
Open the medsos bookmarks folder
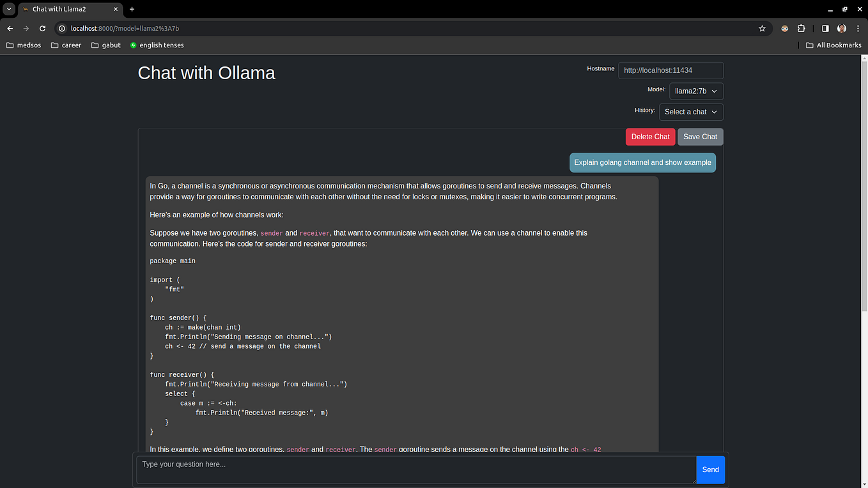[x=24, y=45]
